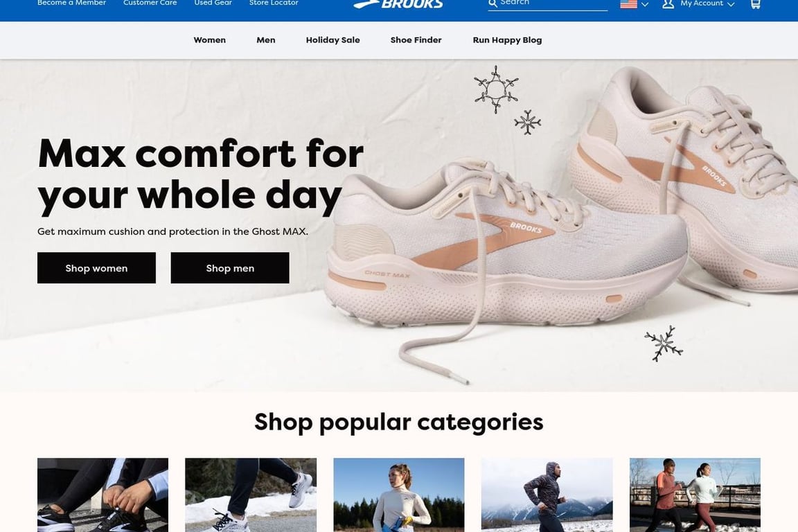
Task: Follow the Used Gear link
Action: (213, 3)
